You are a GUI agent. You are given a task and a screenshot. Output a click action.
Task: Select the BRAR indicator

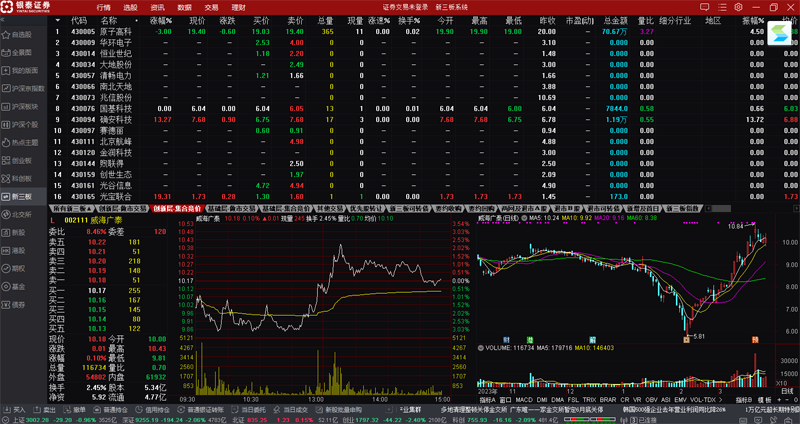pyautogui.click(x=608, y=401)
